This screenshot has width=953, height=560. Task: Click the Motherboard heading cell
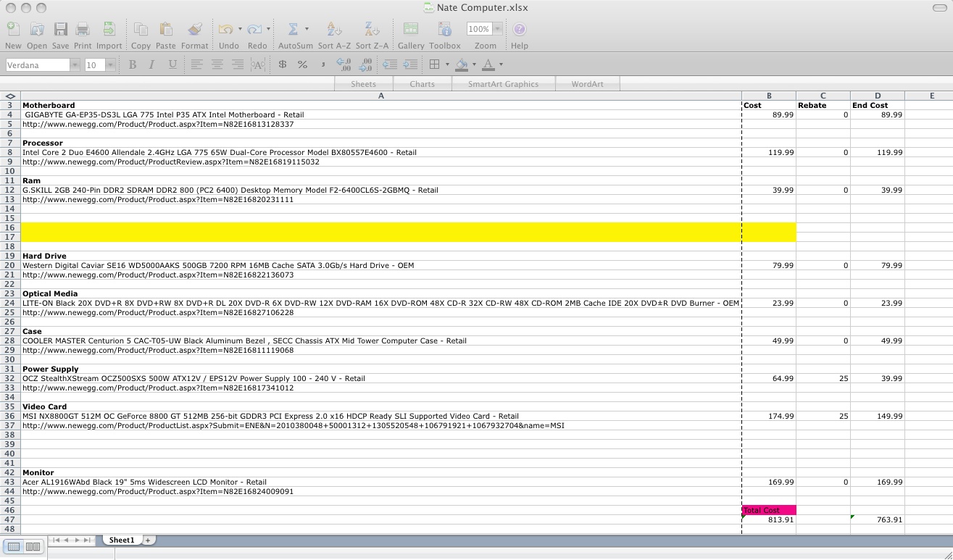(x=381, y=105)
